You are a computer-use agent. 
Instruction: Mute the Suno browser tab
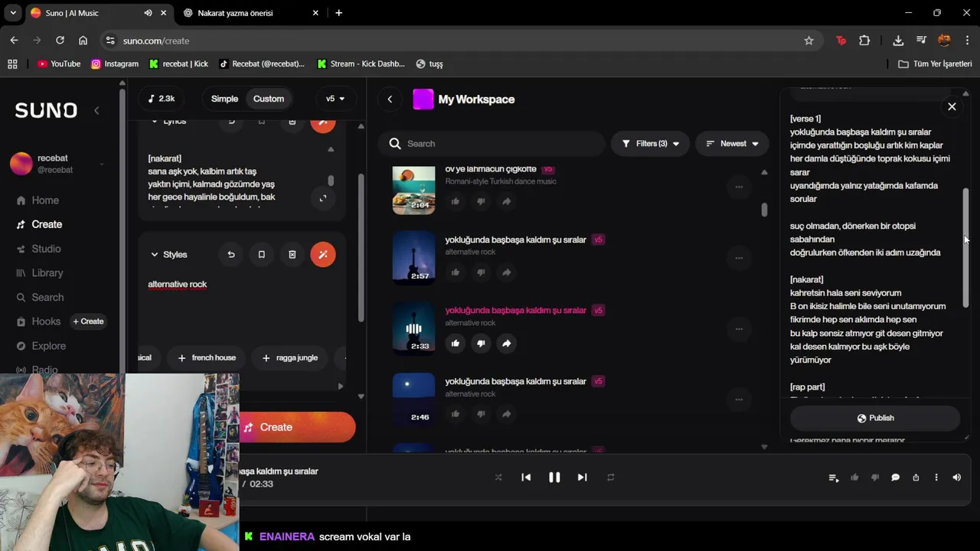148,13
